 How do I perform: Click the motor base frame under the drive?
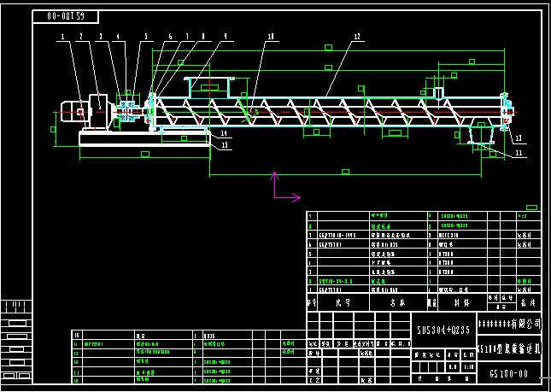click(144, 138)
